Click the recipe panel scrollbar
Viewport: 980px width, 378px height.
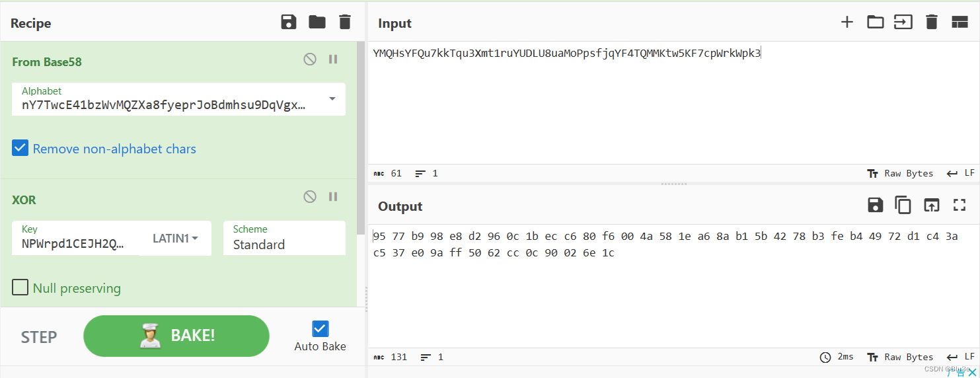(x=360, y=139)
